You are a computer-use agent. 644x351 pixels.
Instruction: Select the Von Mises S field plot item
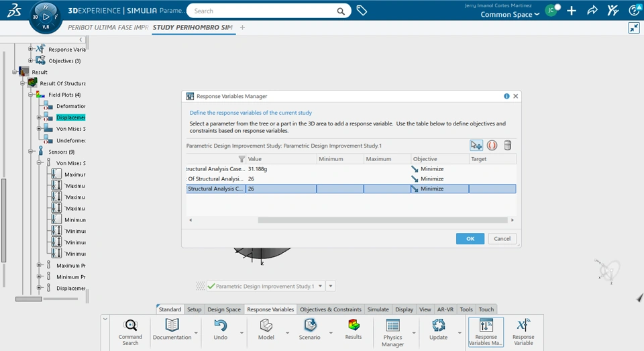click(70, 129)
